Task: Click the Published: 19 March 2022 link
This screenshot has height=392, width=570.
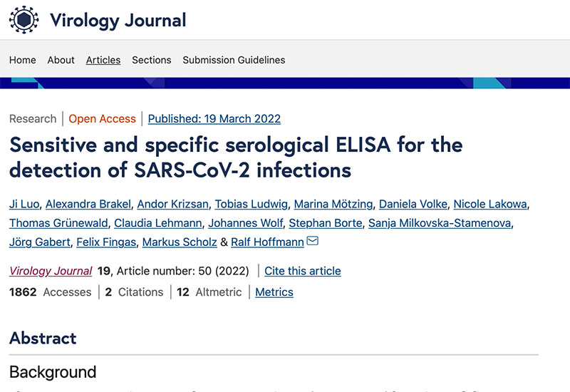Action: pos(214,118)
